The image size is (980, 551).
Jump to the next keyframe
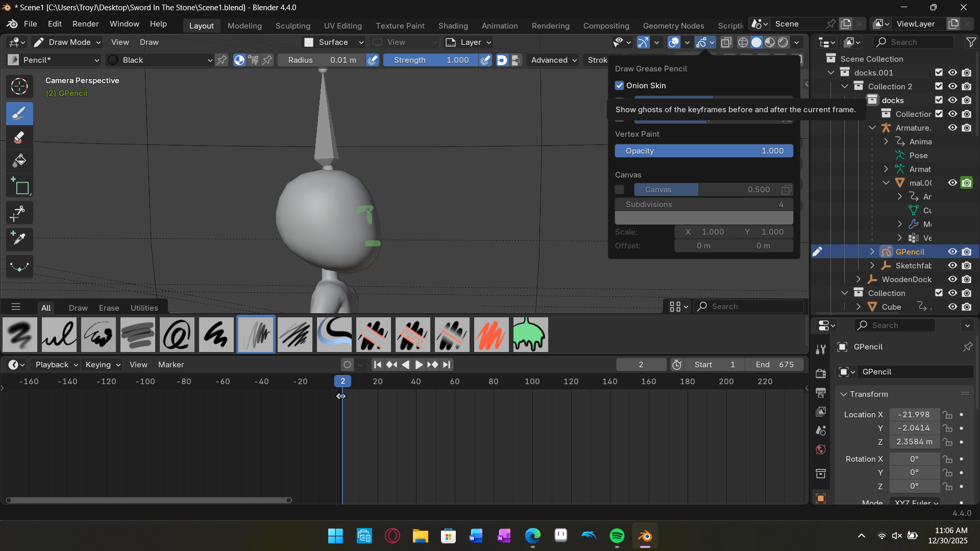pyautogui.click(x=432, y=365)
